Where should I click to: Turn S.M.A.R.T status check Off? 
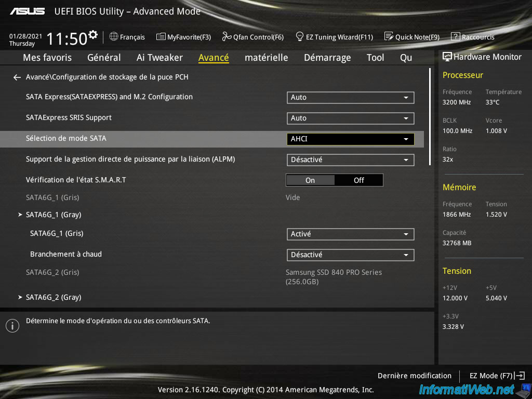359,180
